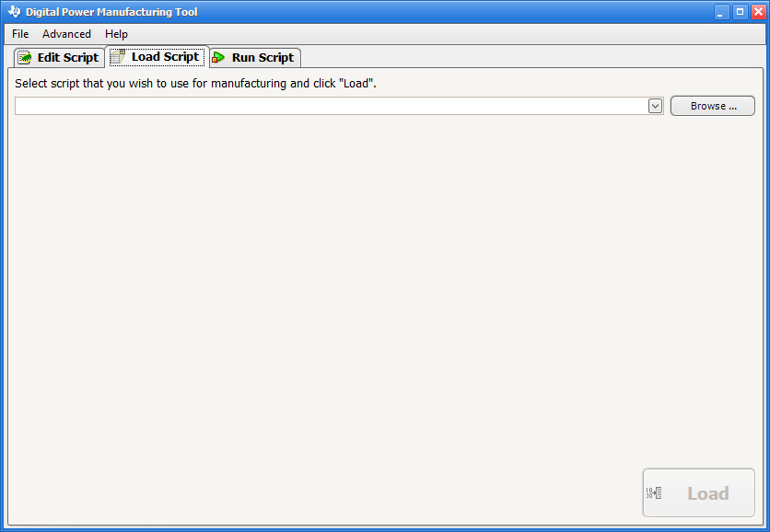Click the "Select script" instruction text

pyautogui.click(x=195, y=83)
